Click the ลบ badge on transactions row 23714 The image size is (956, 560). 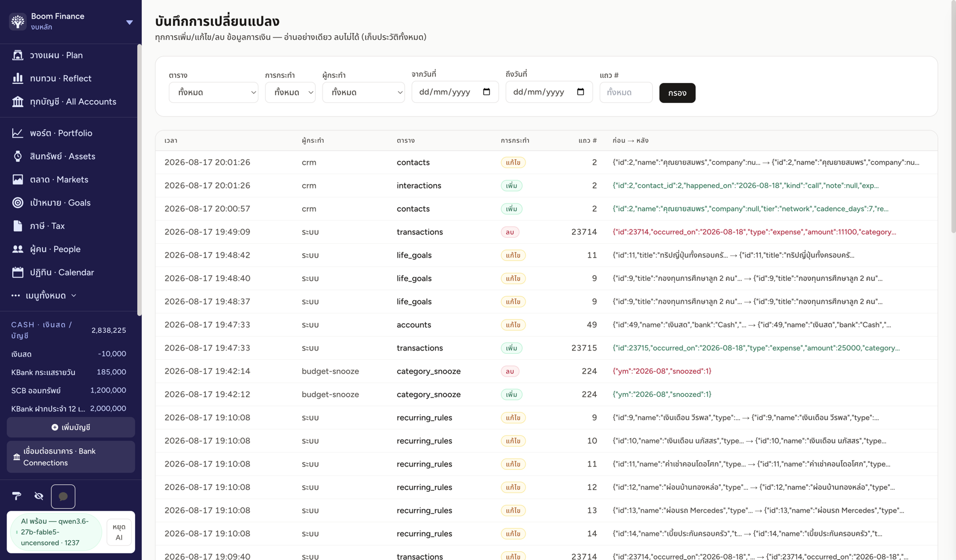point(510,232)
